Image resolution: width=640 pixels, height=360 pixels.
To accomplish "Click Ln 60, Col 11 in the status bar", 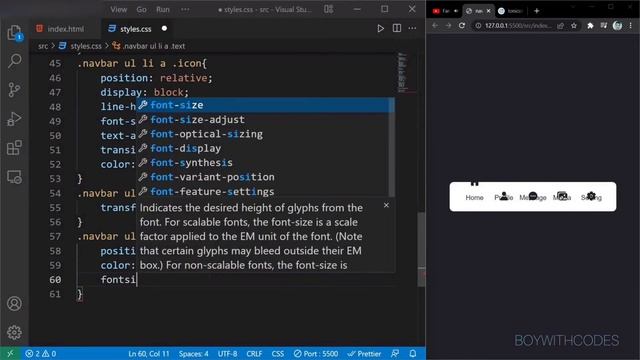I will (149, 353).
